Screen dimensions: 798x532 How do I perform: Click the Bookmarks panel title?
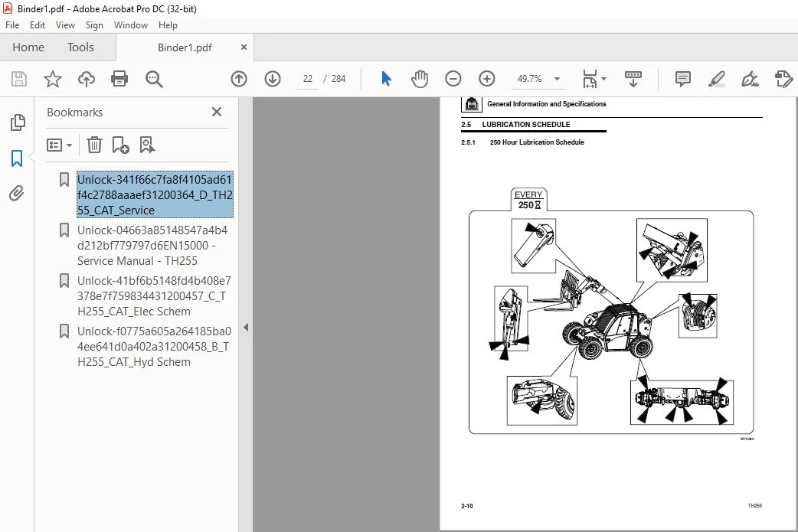(75, 113)
